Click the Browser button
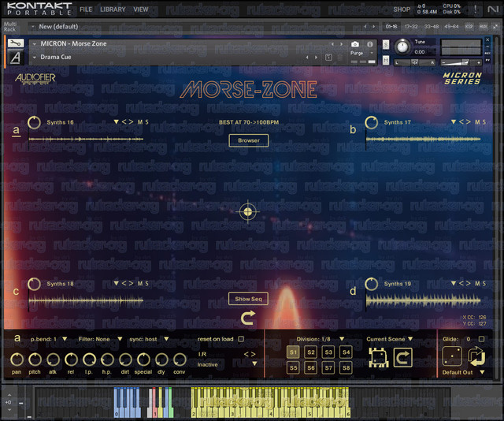Viewport: 504px width, 421px height. pyautogui.click(x=249, y=140)
